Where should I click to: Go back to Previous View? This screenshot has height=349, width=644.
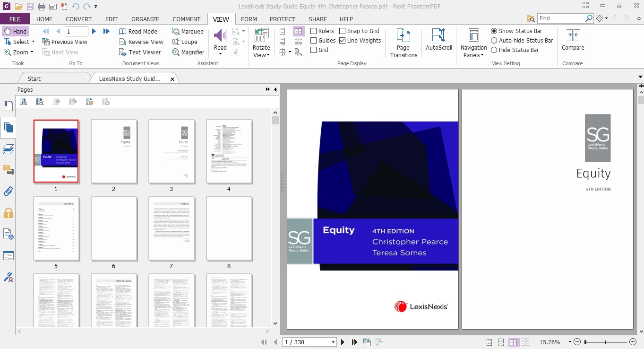[x=65, y=42]
